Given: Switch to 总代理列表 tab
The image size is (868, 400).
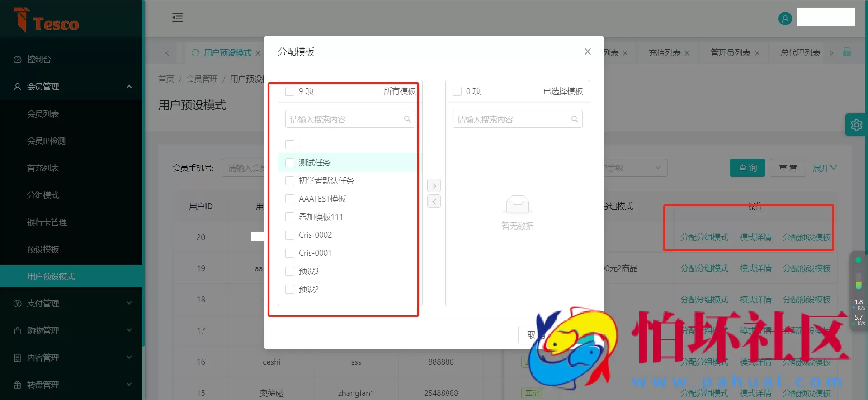Looking at the screenshot, I should click(x=800, y=53).
